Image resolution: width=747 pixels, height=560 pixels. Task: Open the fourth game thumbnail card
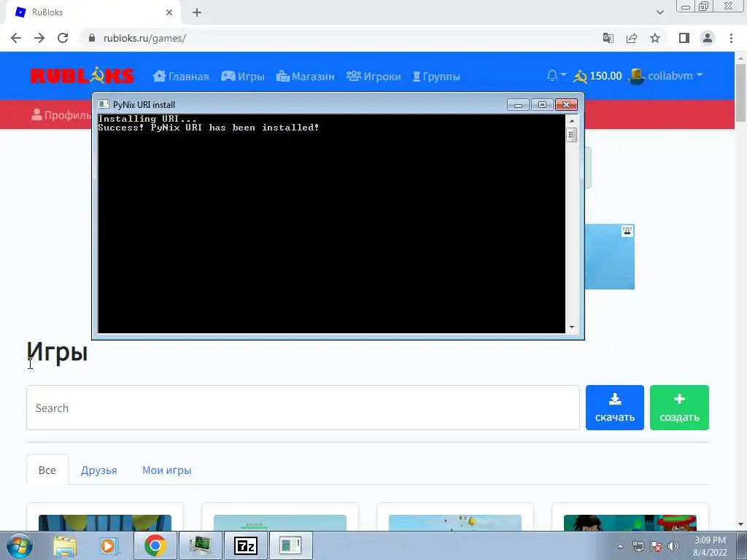630,522
